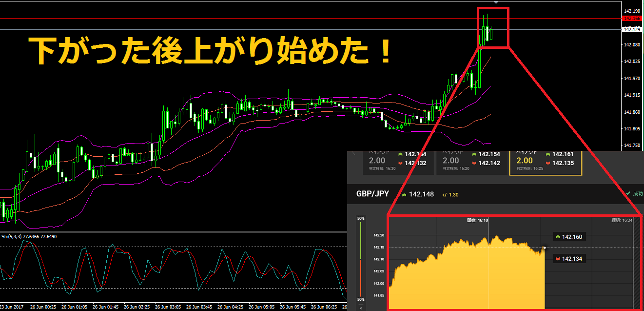Click the white 142.129 current price label
644x311 pixels.
pyautogui.click(x=632, y=30)
